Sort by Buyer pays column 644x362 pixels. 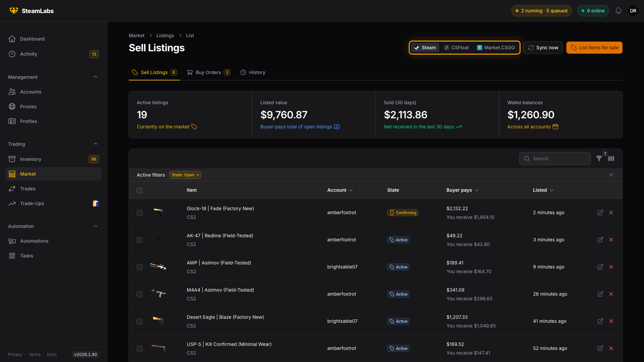(462, 190)
